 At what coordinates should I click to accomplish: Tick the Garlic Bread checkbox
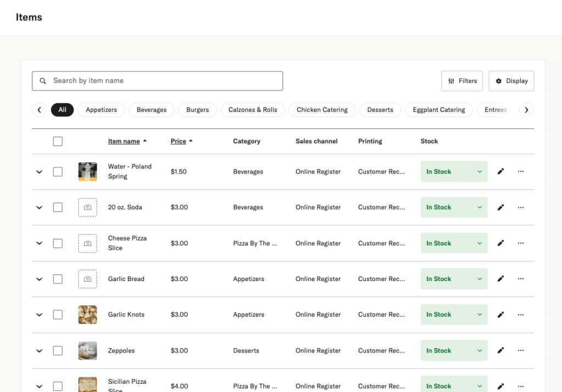pyautogui.click(x=58, y=279)
